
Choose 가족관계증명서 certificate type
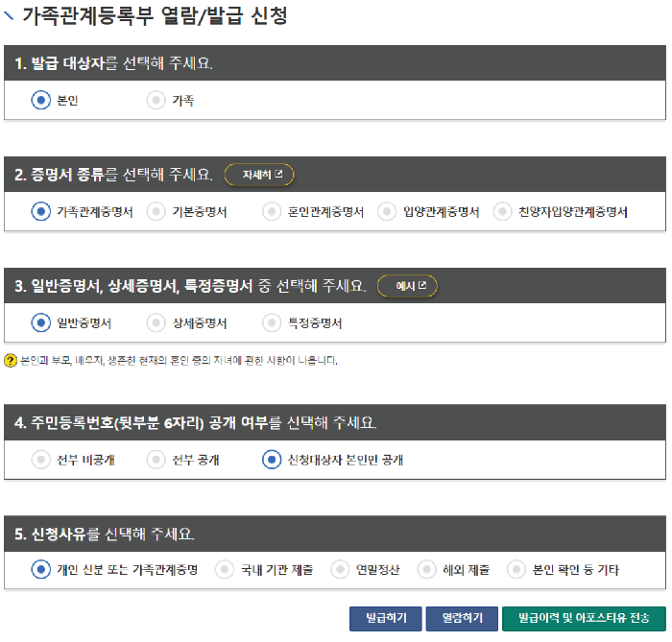(x=40, y=211)
